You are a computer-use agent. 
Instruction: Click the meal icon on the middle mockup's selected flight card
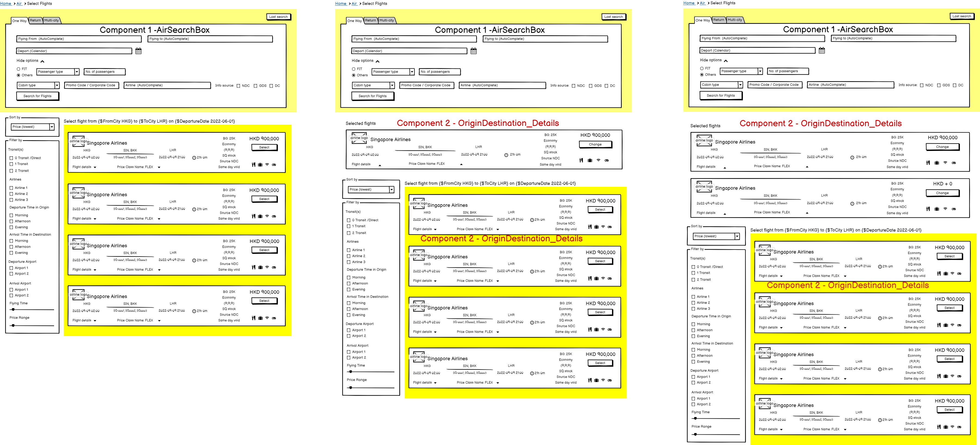(x=581, y=160)
